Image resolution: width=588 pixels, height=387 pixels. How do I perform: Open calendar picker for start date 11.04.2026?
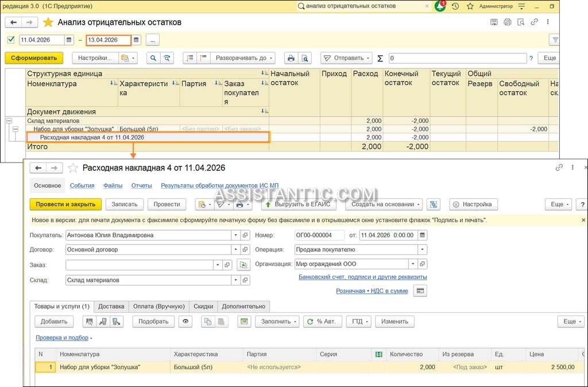click(x=69, y=40)
